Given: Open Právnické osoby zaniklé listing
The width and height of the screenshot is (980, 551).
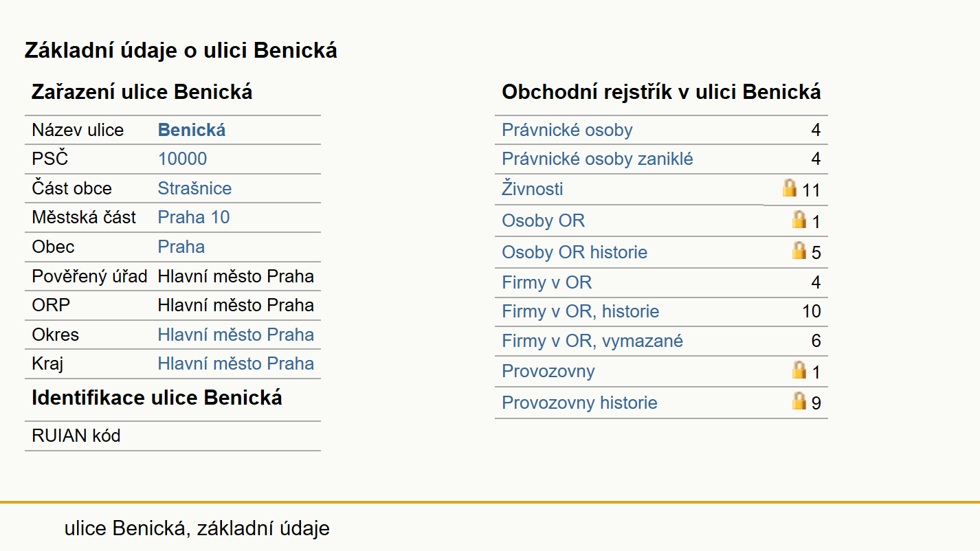Looking at the screenshot, I should (597, 159).
